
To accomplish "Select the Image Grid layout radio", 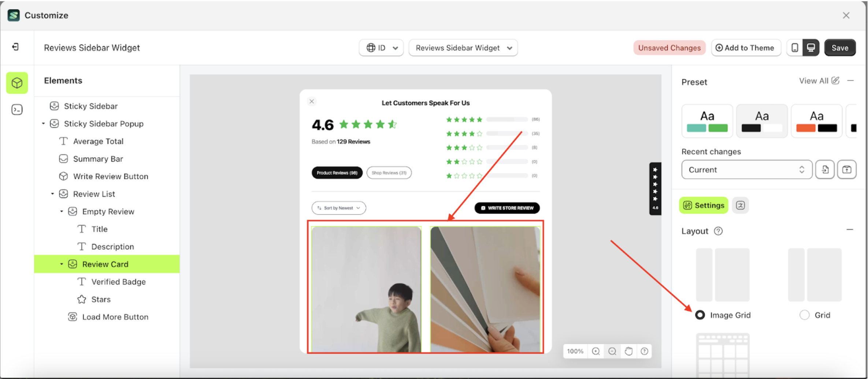I will tap(700, 315).
